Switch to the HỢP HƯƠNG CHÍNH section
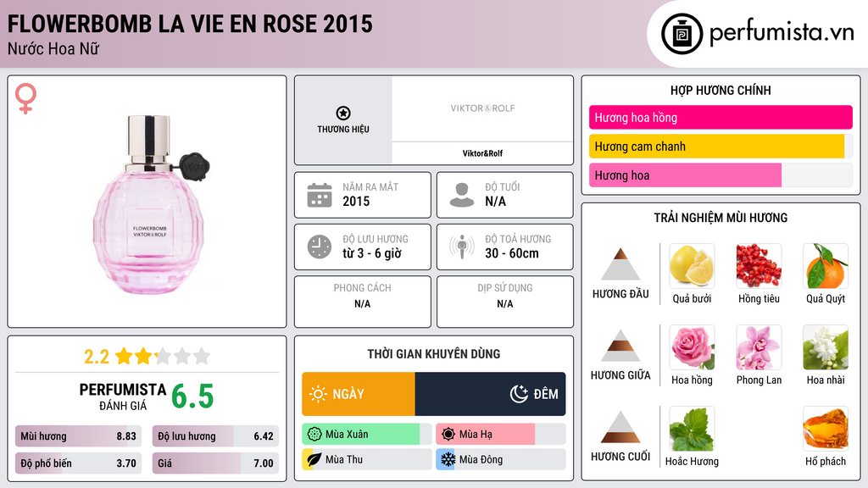Image resolution: width=868 pixels, height=488 pixels. [x=721, y=90]
